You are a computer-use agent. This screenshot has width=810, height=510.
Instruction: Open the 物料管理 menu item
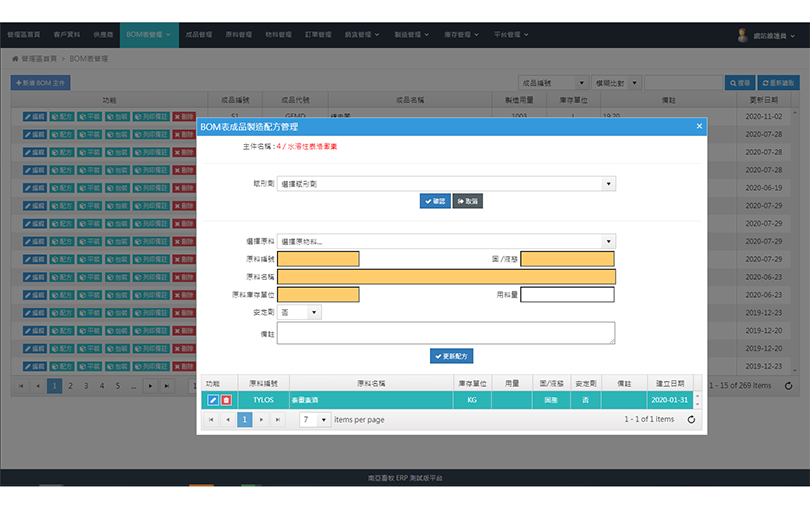[278, 35]
